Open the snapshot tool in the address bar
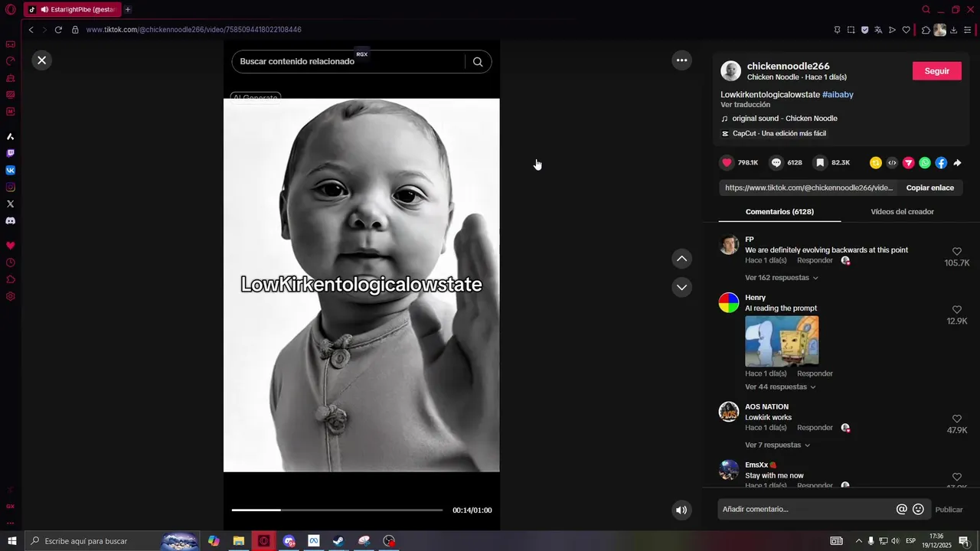The image size is (980, 551). pos(851,30)
